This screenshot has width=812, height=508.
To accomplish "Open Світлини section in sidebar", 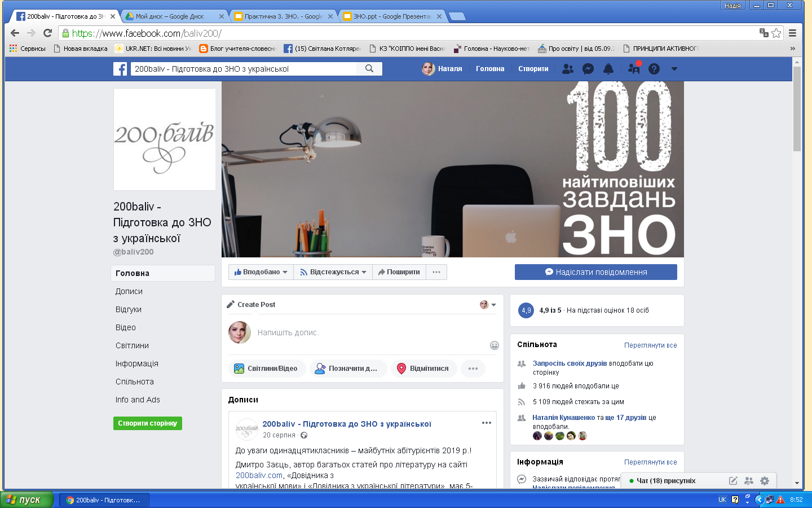I will [132, 345].
